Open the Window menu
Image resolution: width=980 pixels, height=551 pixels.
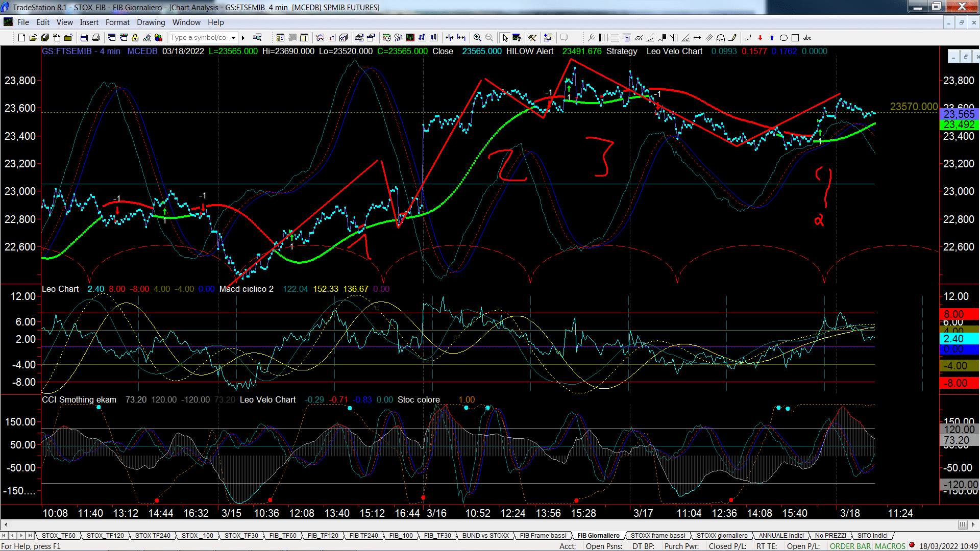(186, 22)
